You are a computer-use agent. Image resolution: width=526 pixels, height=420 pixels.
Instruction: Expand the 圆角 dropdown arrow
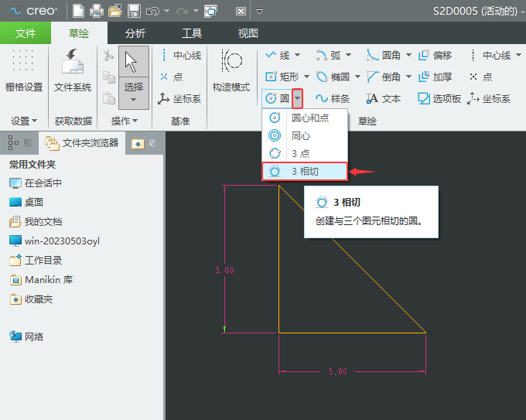coord(408,55)
